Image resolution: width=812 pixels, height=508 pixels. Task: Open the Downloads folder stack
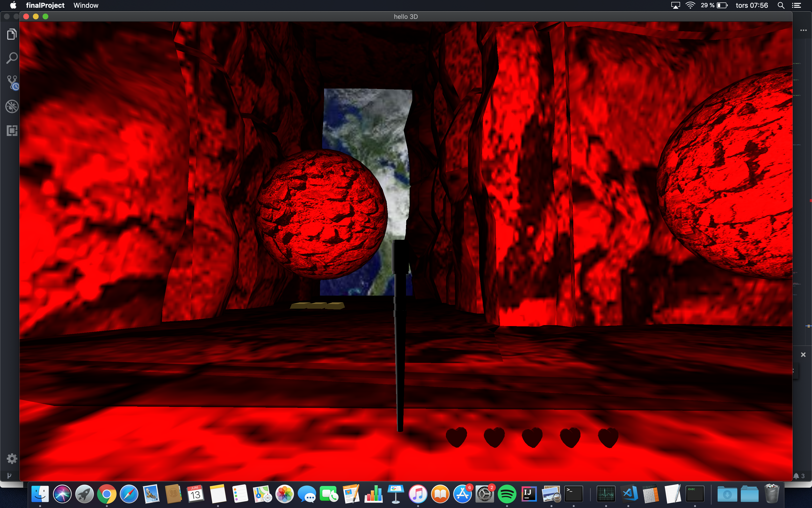[x=727, y=494]
